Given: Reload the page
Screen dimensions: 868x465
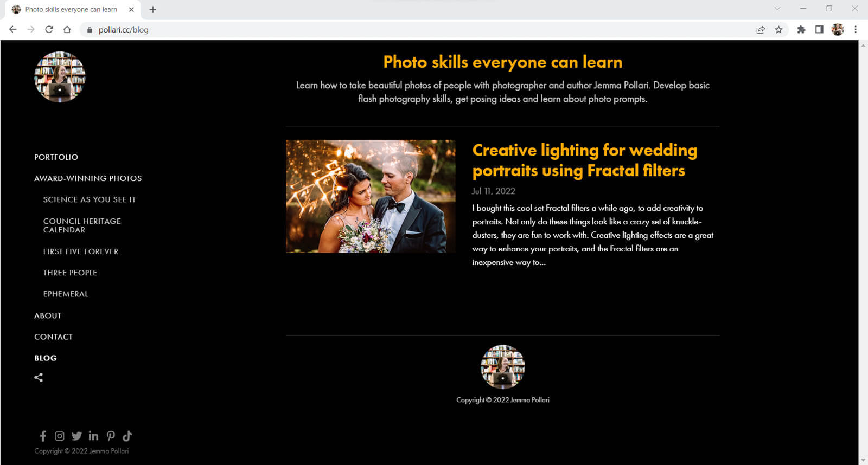Looking at the screenshot, I should 49,30.
